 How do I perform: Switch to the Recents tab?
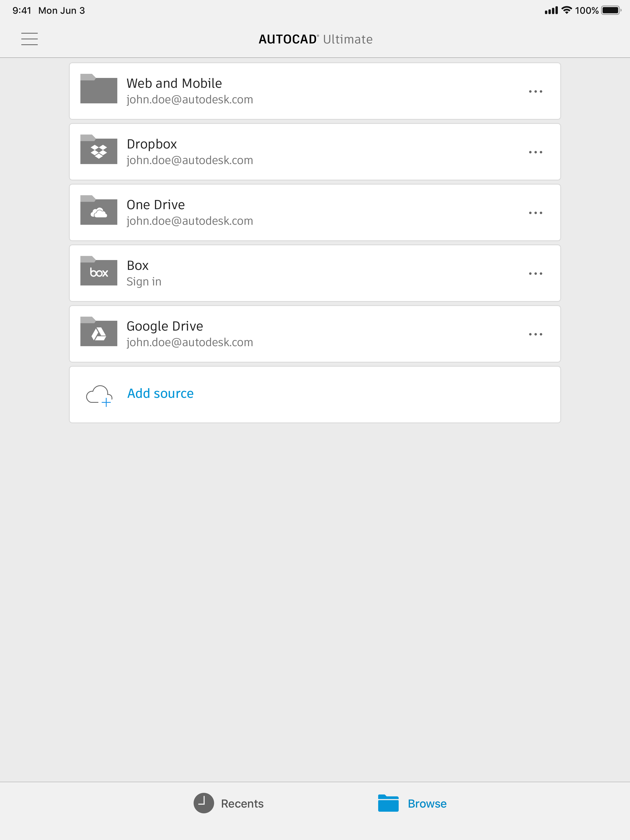[x=229, y=803]
